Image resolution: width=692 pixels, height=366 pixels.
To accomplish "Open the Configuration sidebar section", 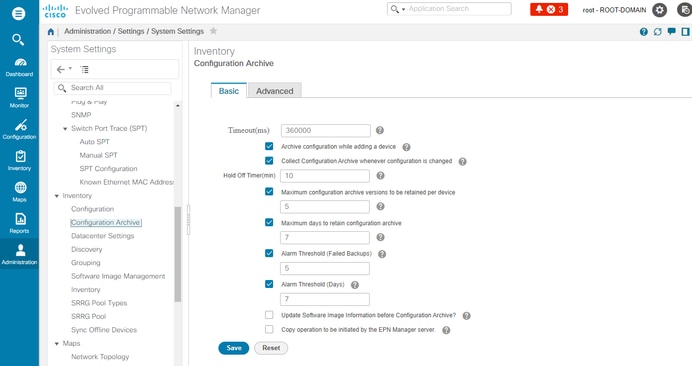I will [x=19, y=129].
